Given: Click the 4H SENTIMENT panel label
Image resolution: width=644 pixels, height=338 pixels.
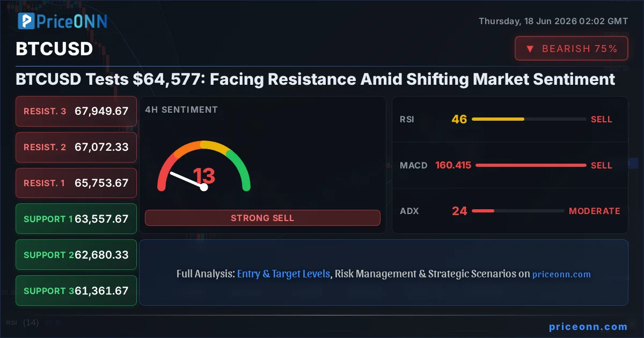Looking at the screenshot, I should tap(181, 109).
